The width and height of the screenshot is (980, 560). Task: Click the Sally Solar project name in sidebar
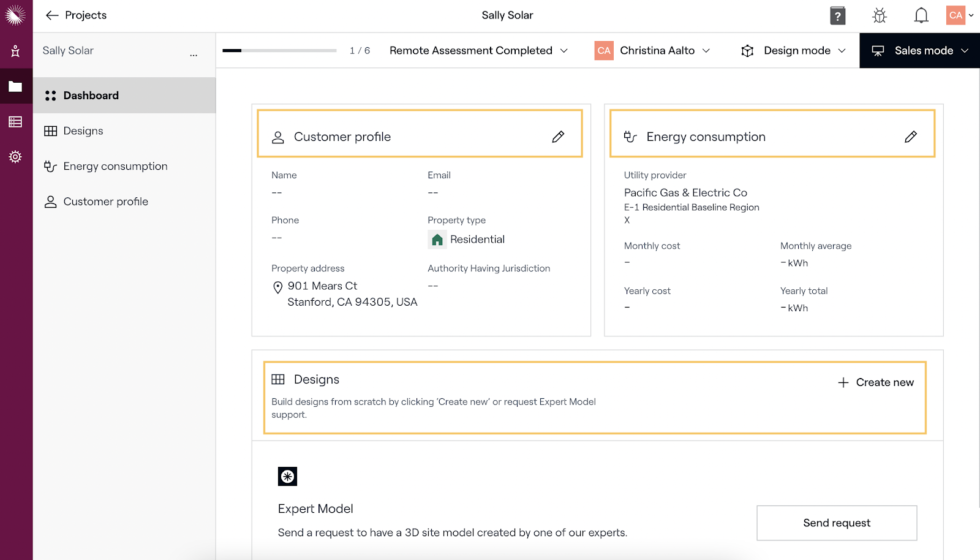(x=68, y=50)
